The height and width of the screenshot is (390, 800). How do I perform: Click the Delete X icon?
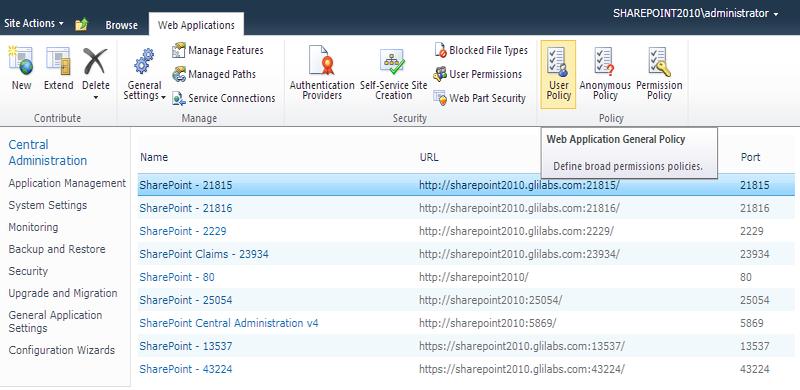click(95, 61)
